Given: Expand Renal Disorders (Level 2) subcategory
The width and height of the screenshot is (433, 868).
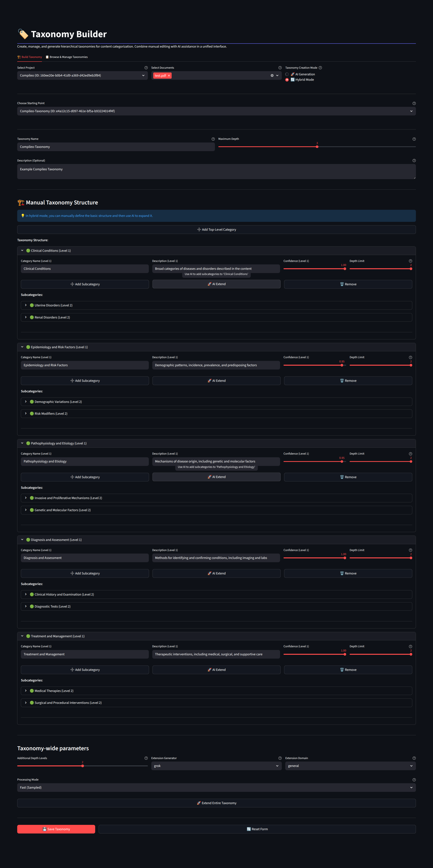Looking at the screenshot, I should 216,317.
